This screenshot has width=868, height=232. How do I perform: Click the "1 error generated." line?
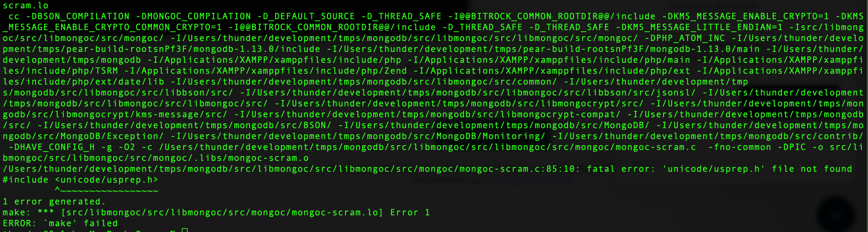(x=54, y=202)
